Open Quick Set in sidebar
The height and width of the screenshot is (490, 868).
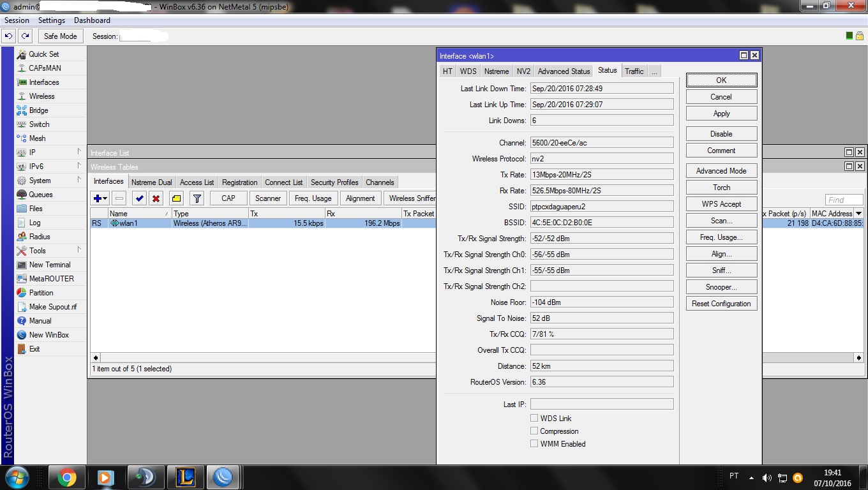(x=43, y=54)
